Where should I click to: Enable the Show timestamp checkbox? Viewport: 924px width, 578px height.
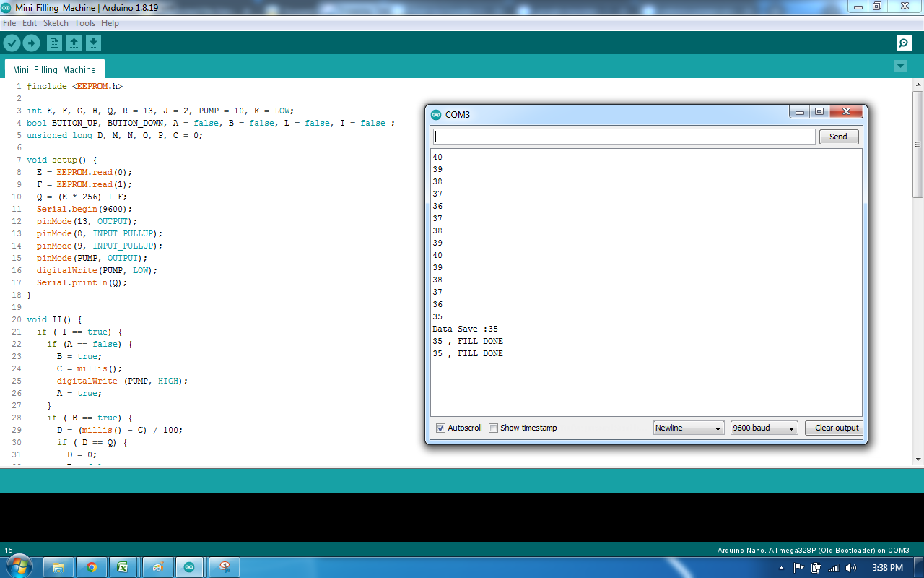[x=493, y=428]
